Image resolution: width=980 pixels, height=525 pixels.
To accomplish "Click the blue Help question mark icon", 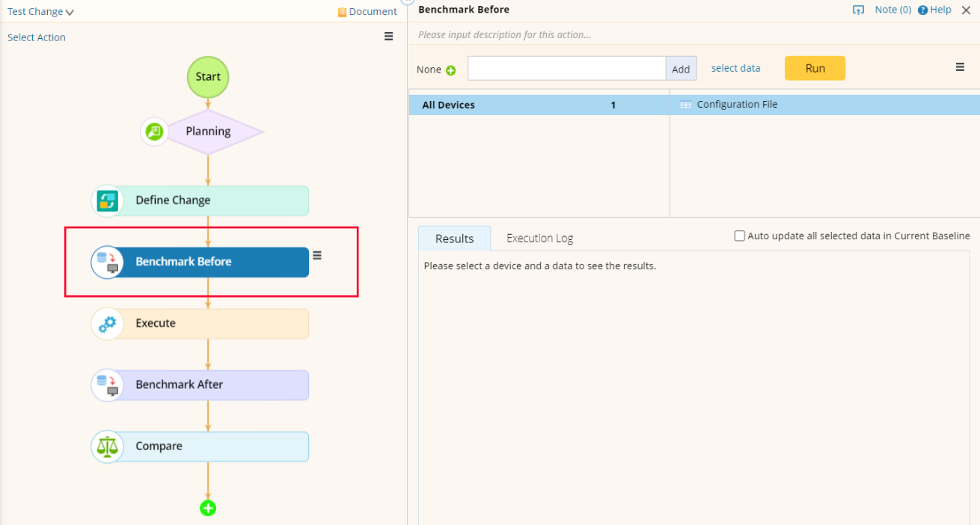I will point(923,10).
